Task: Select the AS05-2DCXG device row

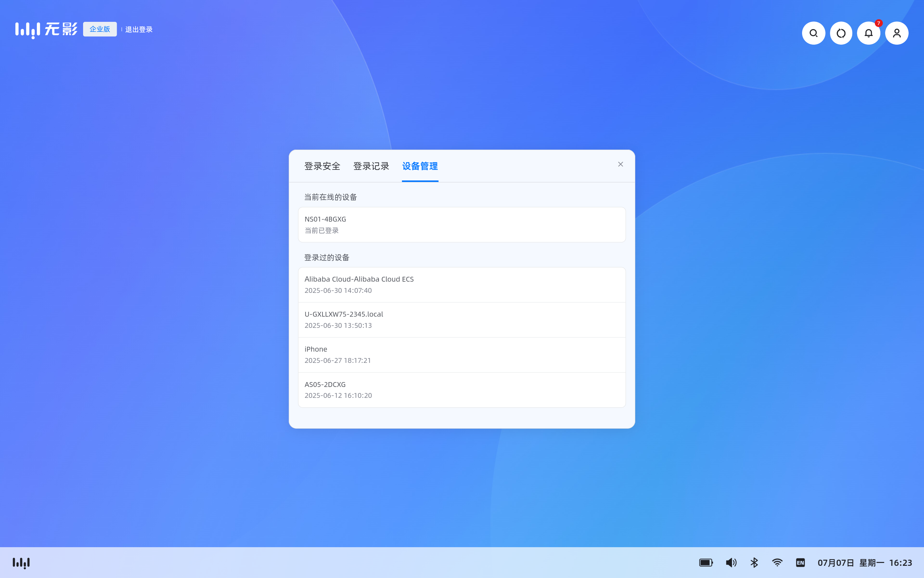Action: (462, 390)
